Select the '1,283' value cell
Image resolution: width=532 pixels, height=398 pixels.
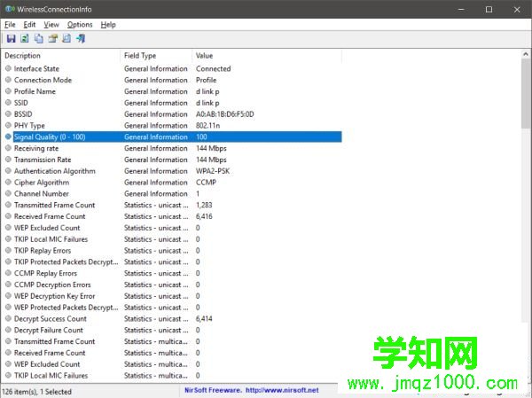point(204,205)
